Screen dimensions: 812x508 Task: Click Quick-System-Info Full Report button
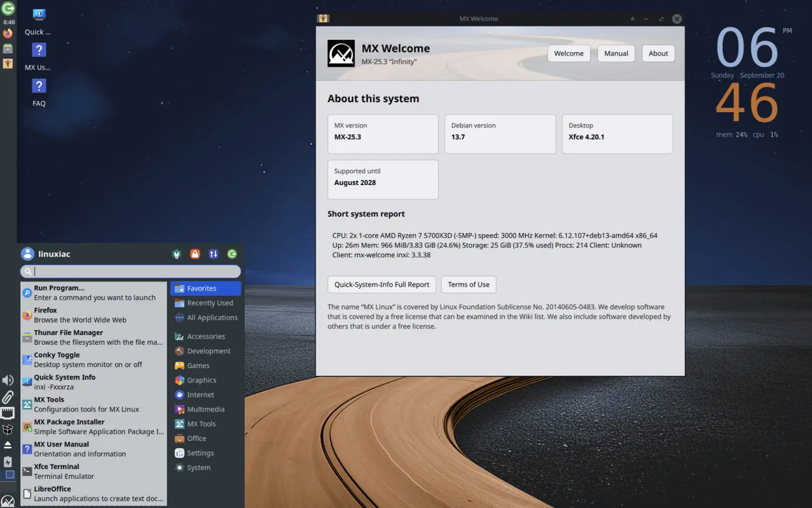tap(382, 284)
